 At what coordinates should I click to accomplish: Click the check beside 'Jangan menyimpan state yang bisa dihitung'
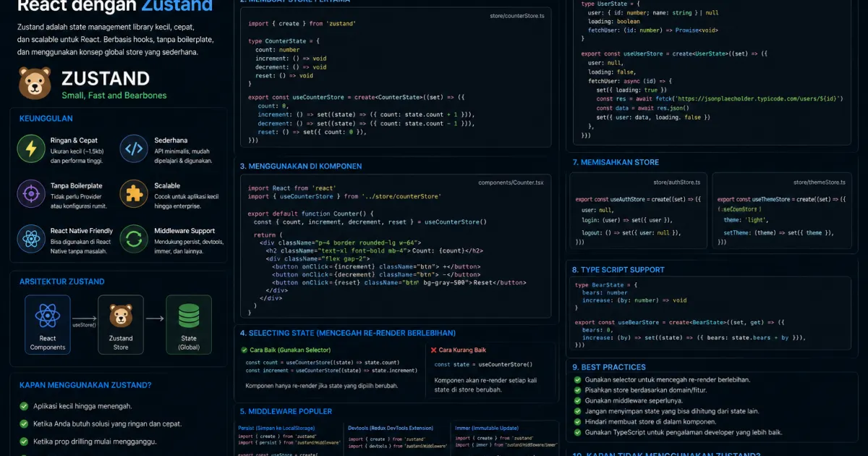coord(577,411)
